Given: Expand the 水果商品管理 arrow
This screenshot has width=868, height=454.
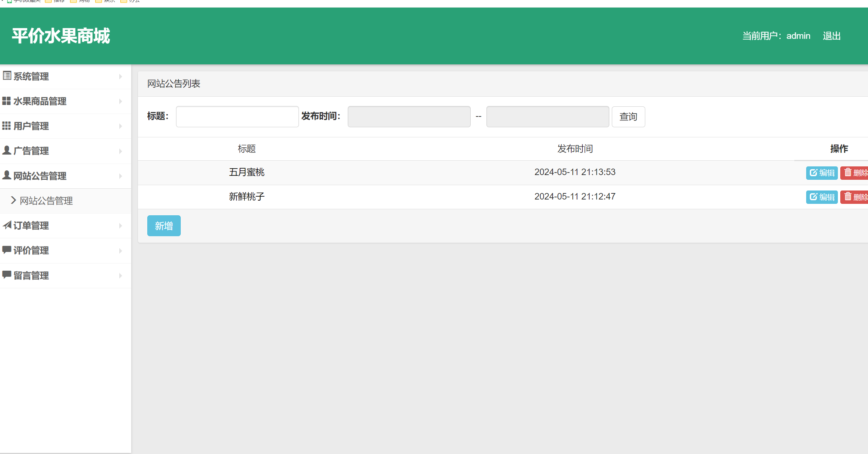Looking at the screenshot, I should (121, 101).
